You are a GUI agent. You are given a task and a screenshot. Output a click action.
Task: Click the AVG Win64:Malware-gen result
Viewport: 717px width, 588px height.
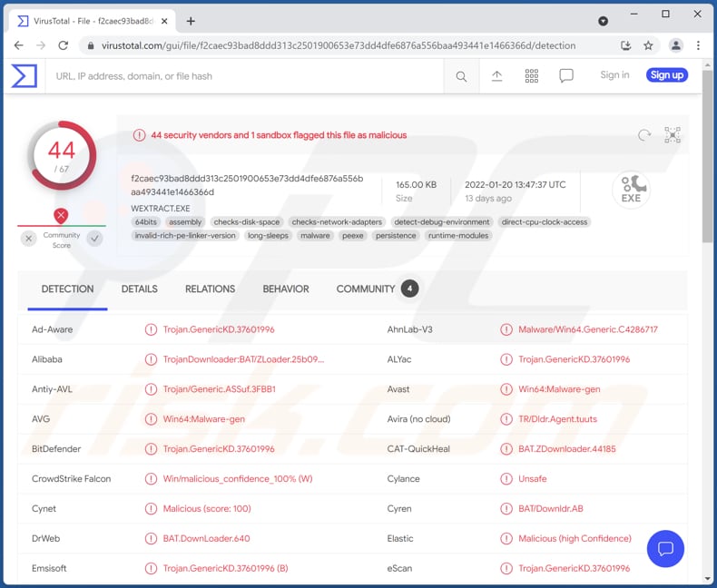204,419
